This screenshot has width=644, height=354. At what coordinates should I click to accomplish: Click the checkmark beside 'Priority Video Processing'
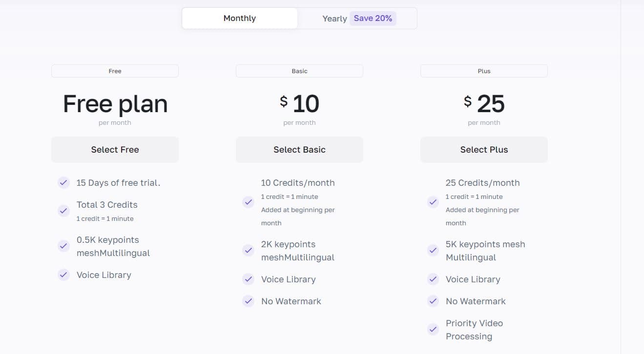(433, 329)
